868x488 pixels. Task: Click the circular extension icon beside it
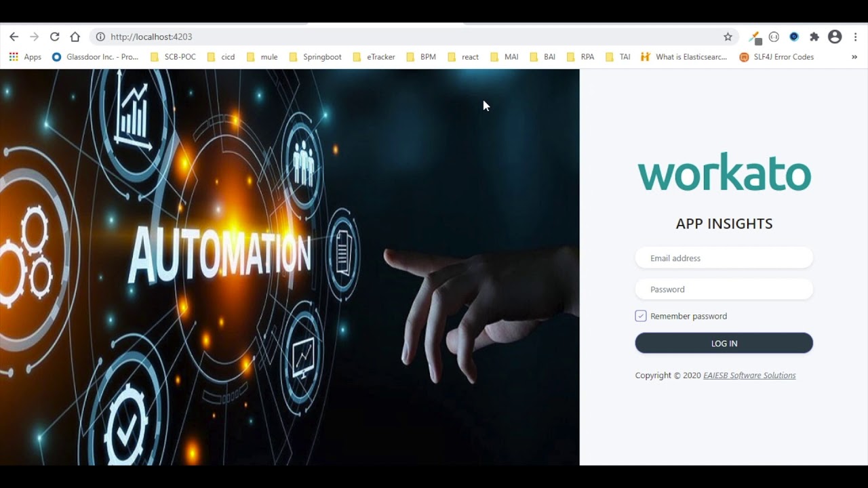pyautogui.click(x=774, y=37)
